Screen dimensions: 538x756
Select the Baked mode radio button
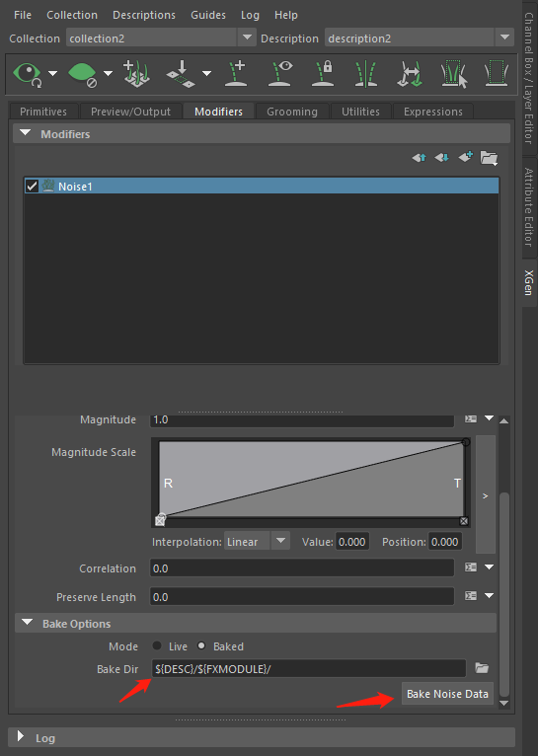click(x=201, y=645)
